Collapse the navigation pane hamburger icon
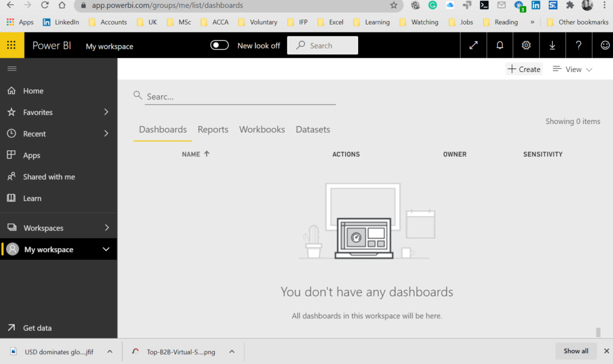This screenshot has height=364, width=613. (11, 69)
